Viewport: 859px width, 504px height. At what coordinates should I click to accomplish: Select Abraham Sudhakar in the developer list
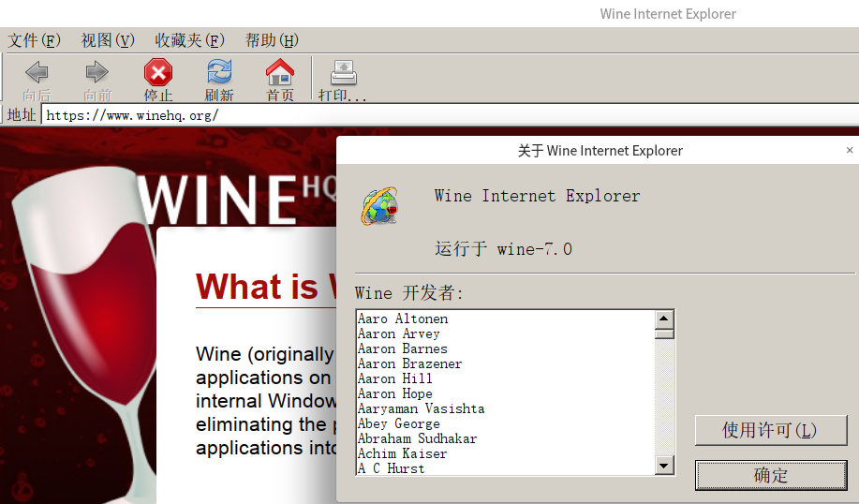click(x=418, y=438)
